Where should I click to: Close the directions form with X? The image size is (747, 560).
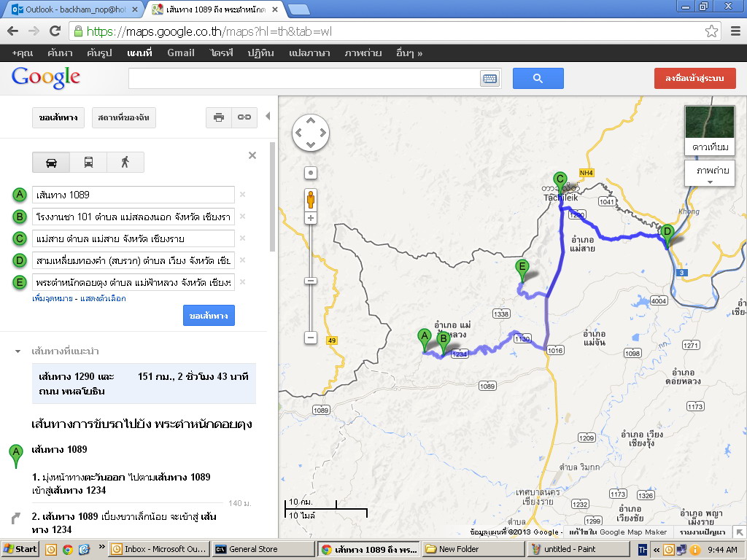pyautogui.click(x=252, y=155)
